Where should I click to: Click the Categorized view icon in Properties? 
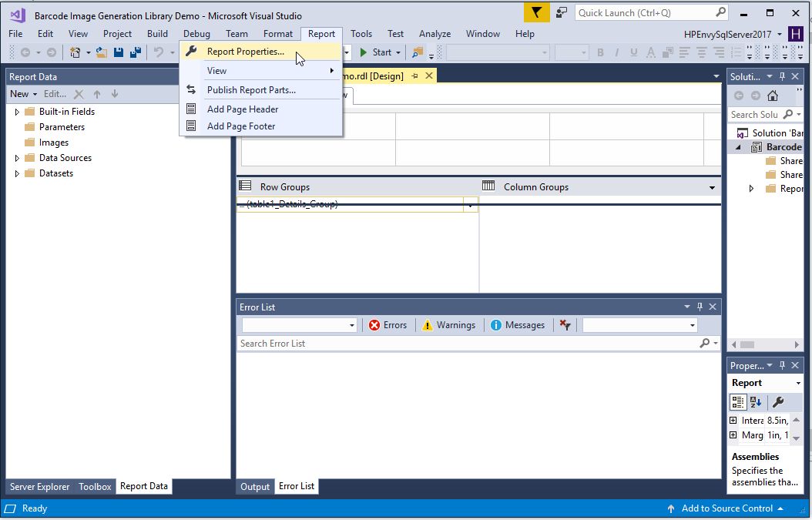click(738, 402)
